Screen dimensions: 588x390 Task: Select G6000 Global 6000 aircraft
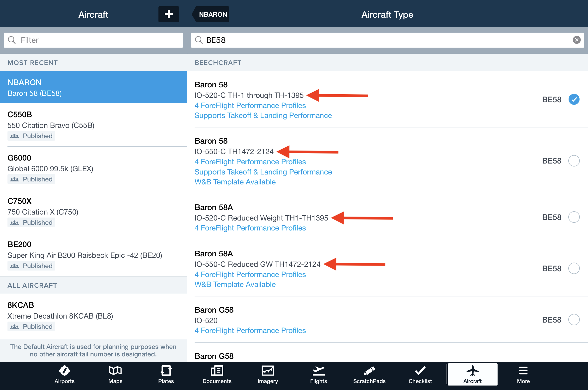93,168
